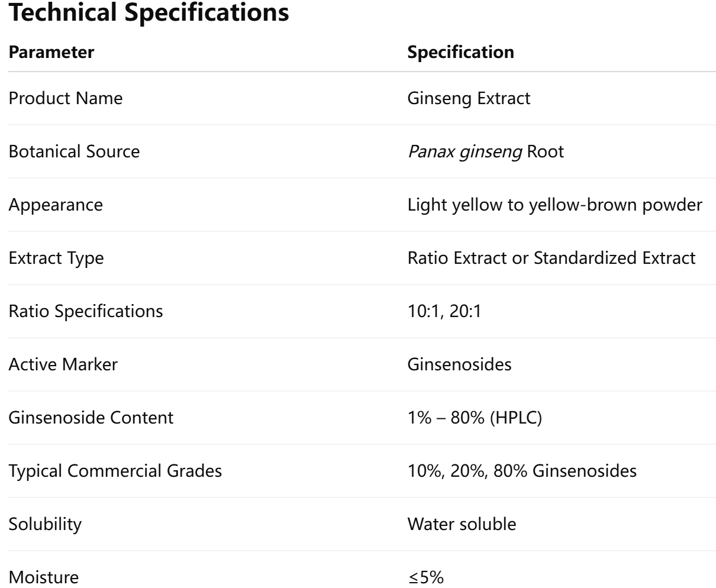The height and width of the screenshot is (588, 716).
Task: Click Ratio Extract or Standardized Extract value
Action: click(551, 258)
